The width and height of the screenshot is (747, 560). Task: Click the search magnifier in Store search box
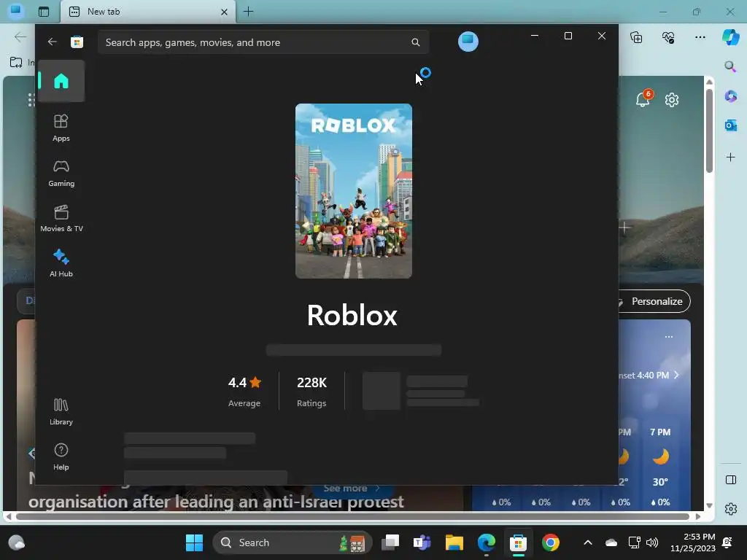[415, 42]
